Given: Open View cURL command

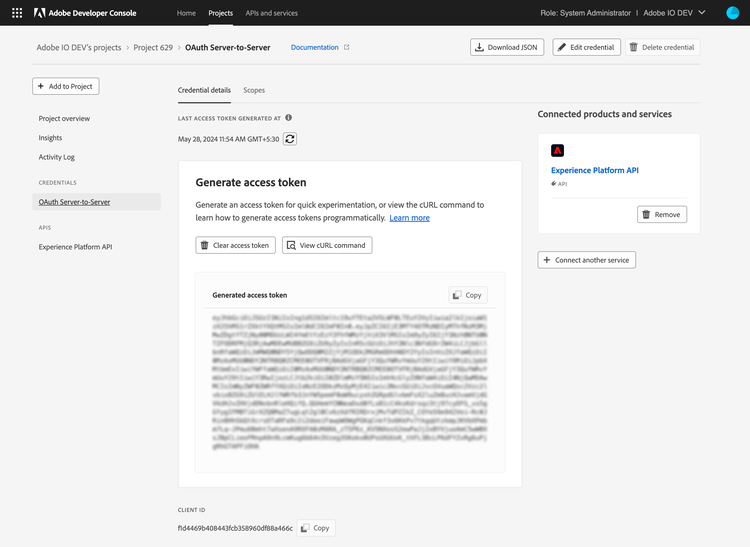Looking at the screenshot, I should coord(327,245).
